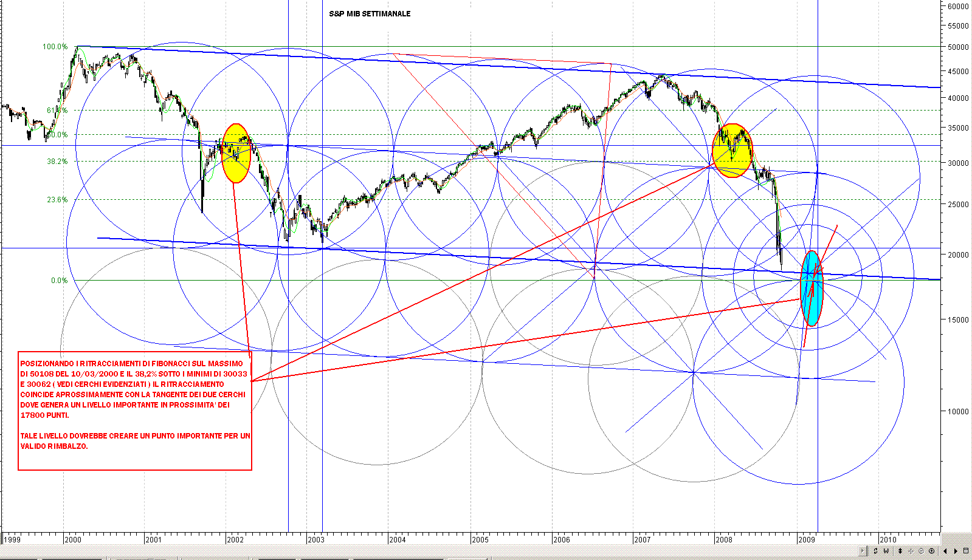Image resolution: width=972 pixels, height=560 pixels.
Task: Click the '2003' year label on the time axis
Action: 316,539
